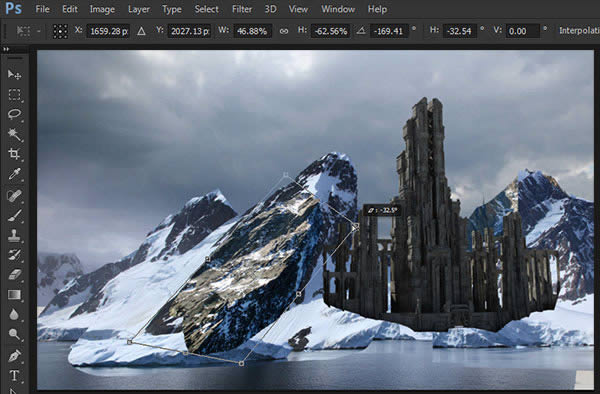600x394 pixels.
Task: Select the Horizontal Type tool
Action: pyautogui.click(x=14, y=375)
